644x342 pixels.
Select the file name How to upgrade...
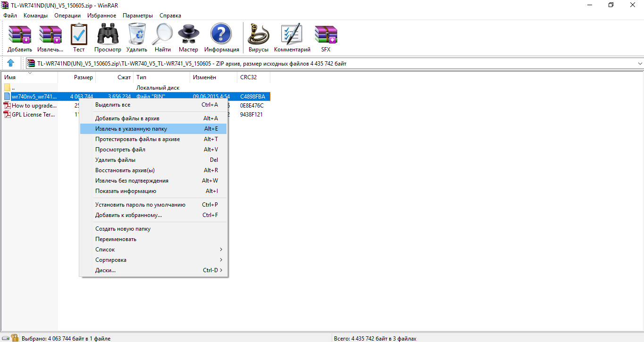[x=34, y=106]
